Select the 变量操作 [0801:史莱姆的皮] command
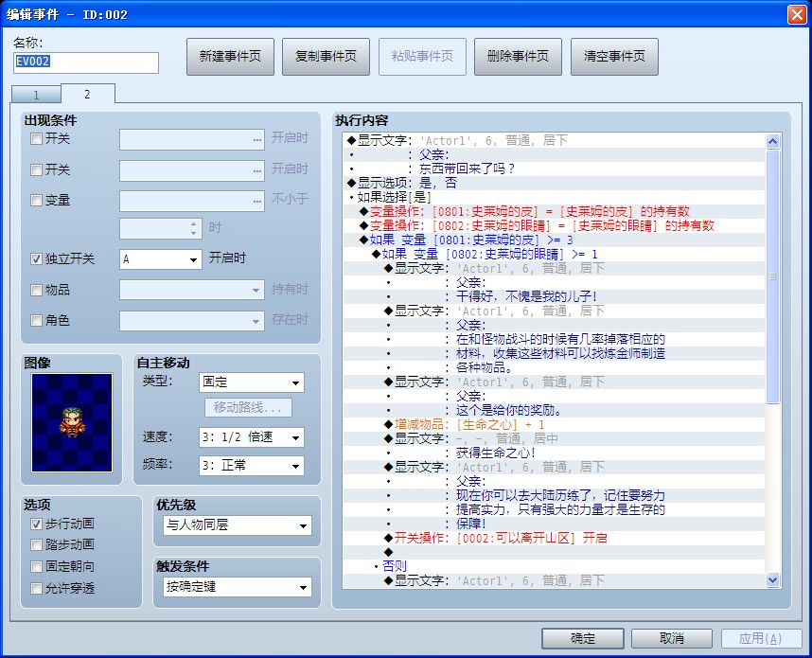This screenshot has width=812, height=658. (554, 211)
